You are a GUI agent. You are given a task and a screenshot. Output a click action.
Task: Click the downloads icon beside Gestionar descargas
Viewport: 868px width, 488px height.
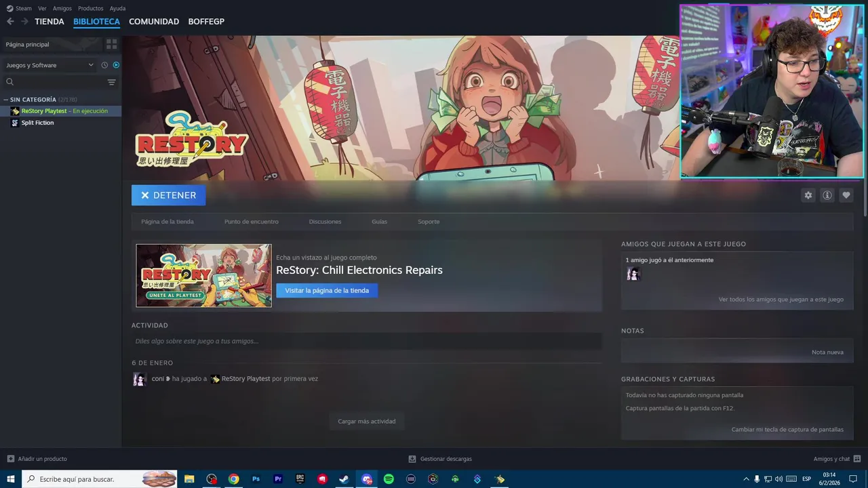412,459
